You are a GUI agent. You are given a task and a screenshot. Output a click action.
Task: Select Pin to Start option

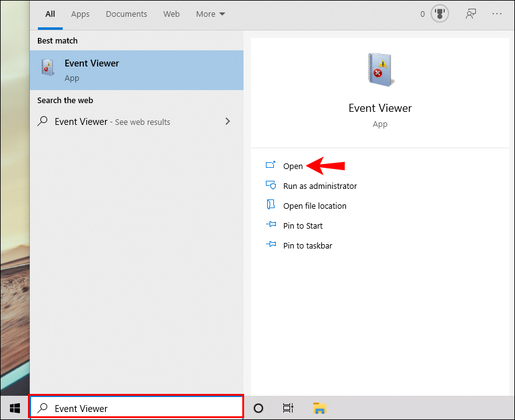303,226
